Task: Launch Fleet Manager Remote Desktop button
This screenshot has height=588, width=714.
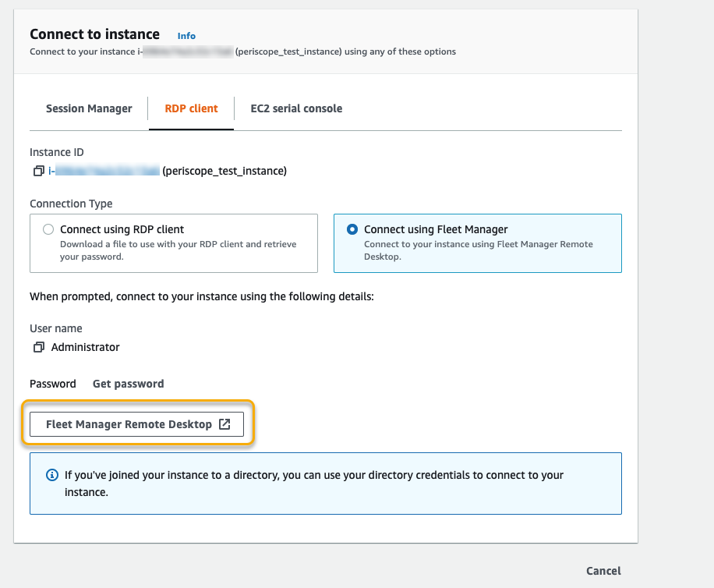Action: point(129,424)
